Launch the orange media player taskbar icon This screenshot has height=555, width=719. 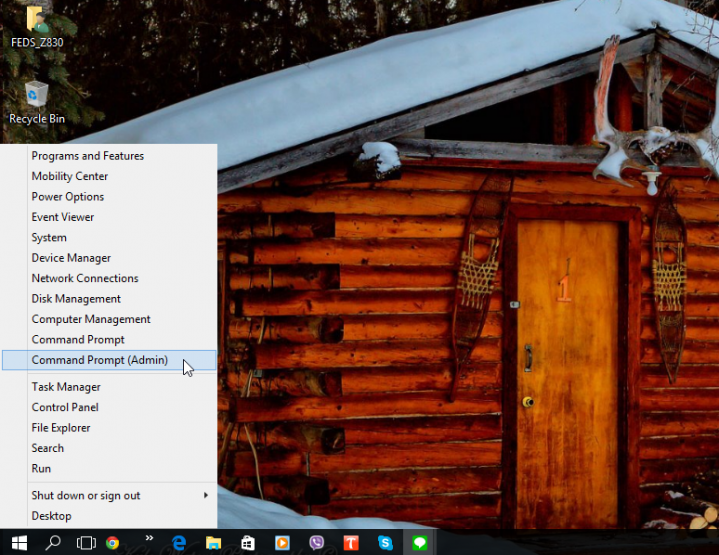(282, 543)
